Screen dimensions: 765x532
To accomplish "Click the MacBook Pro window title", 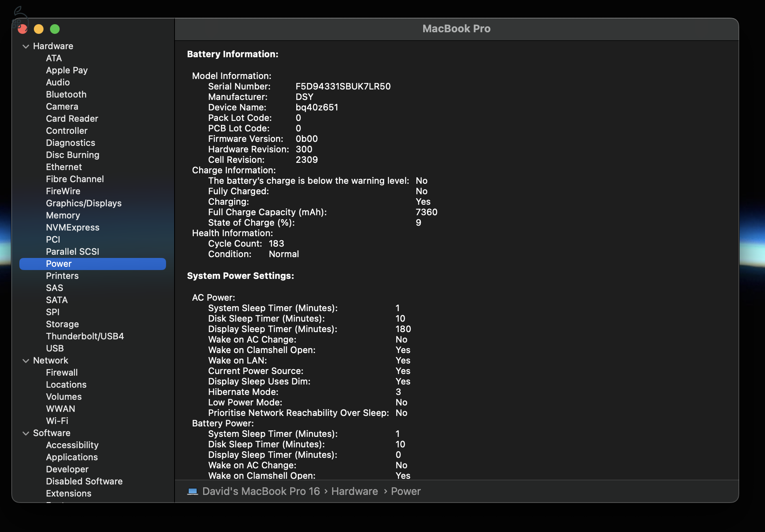I will coord(456,29).
